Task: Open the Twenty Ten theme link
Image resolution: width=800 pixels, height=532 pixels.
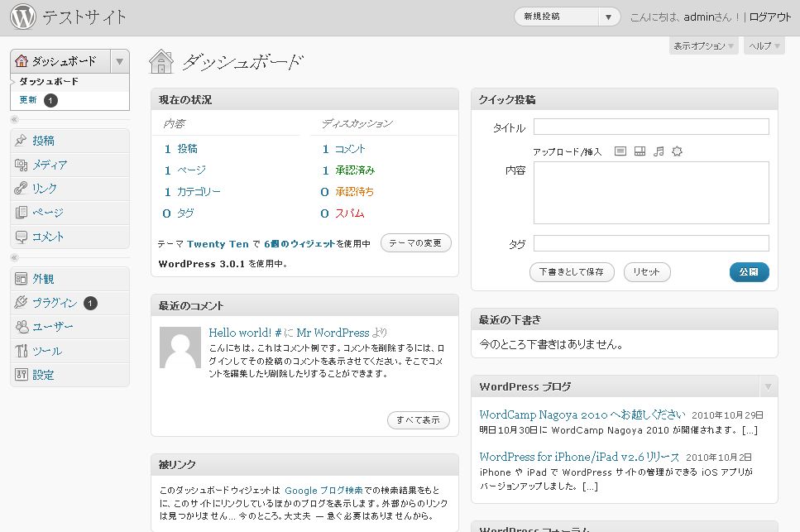Action: [x=218, y=244]
